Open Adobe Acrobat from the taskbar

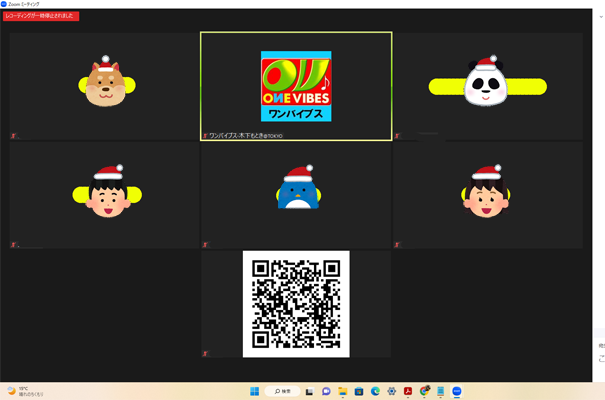pos(408,391)
